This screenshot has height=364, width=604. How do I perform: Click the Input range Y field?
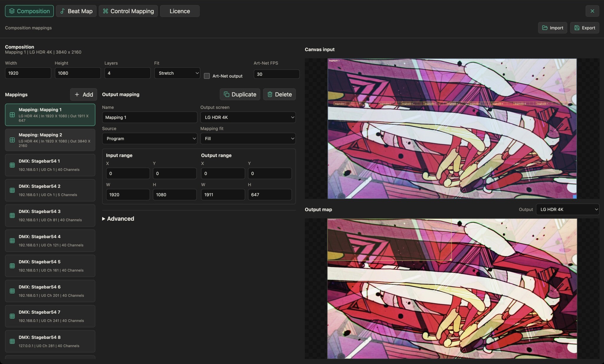coord(175,173)
